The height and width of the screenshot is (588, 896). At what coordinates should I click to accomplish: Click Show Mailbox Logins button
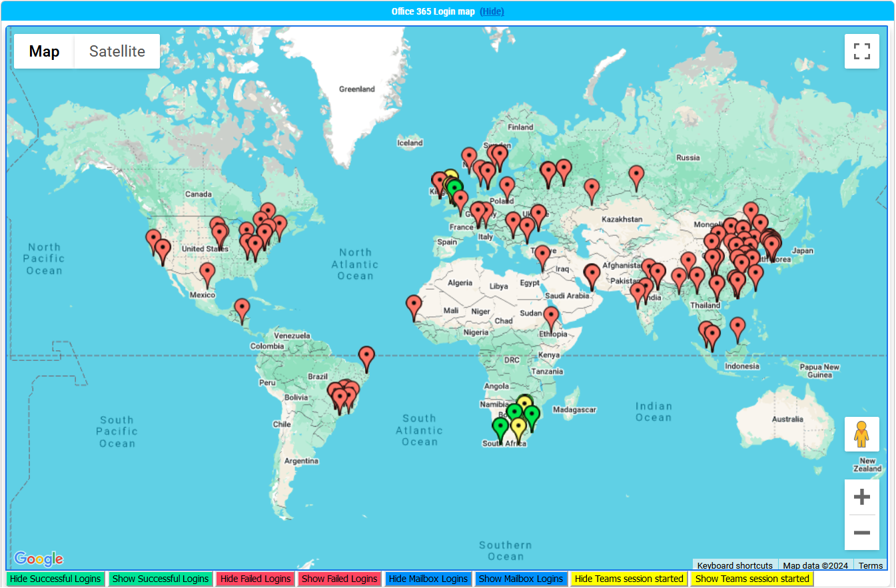521,579
